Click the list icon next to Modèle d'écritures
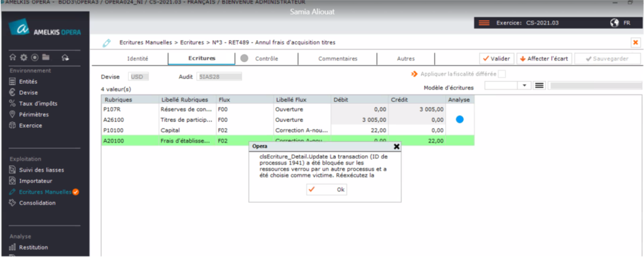The width and height of the screenshot is (644, 257). (539, 85)
